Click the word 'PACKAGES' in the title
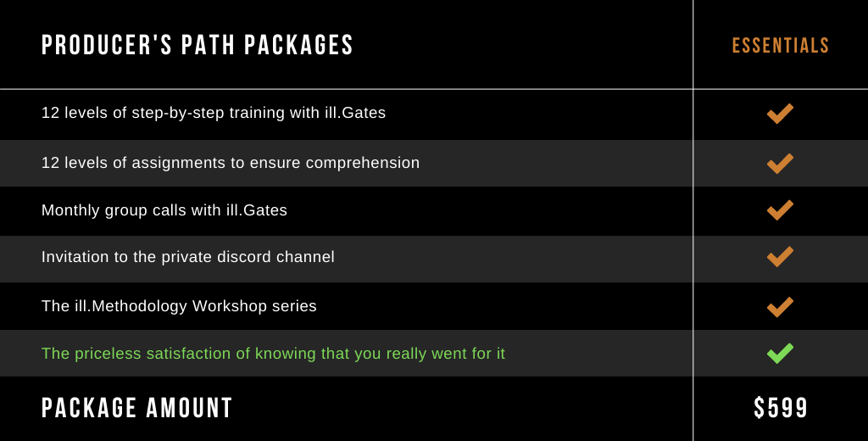 [x=298, y=45]
